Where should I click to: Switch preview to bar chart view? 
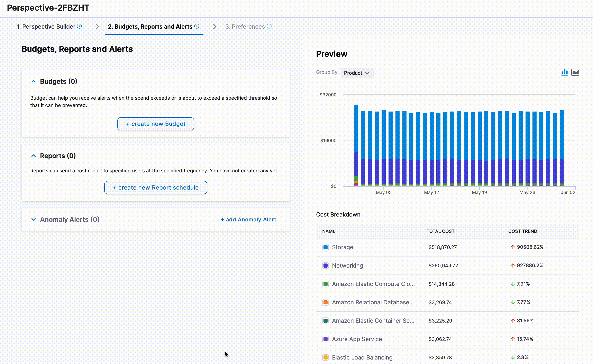(x=564, y=72)
